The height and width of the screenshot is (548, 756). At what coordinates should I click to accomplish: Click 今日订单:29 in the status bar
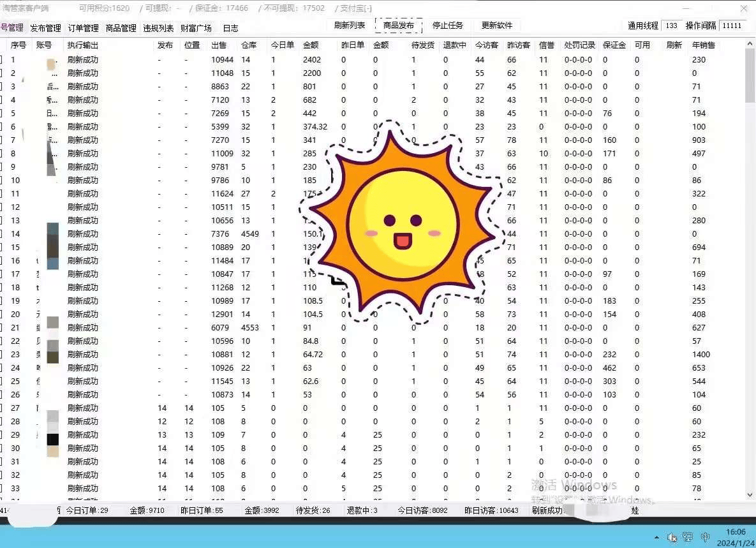pos(87,510)
